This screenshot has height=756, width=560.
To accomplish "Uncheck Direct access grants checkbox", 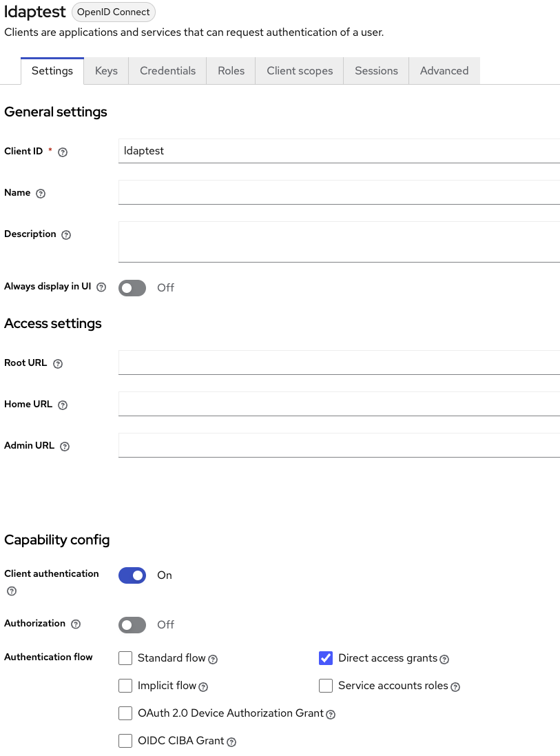I will (326, 658).
